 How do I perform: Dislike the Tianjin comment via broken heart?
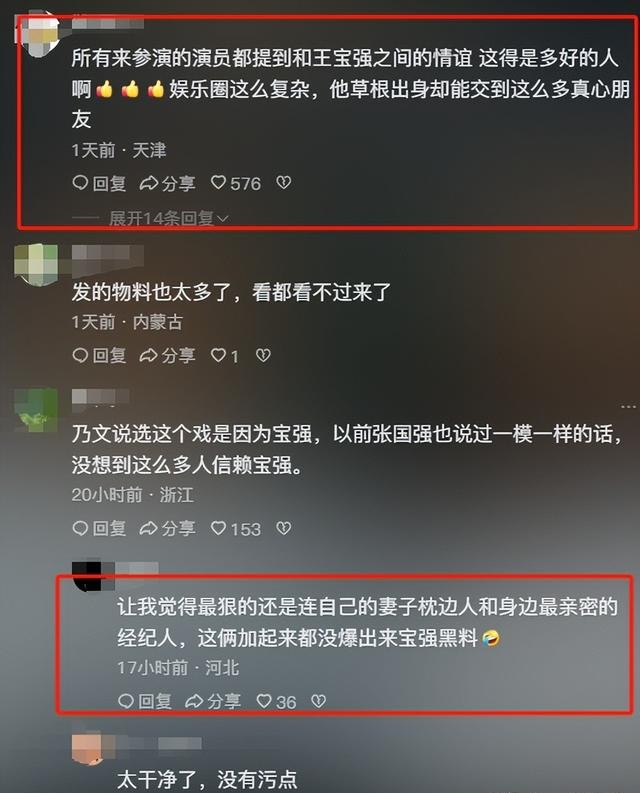tap(283, 183)
